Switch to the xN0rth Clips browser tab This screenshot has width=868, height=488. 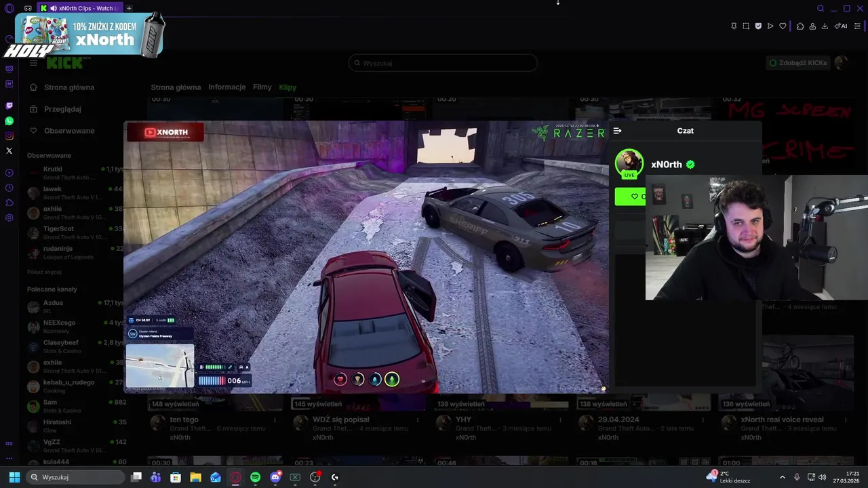[x=80, y=8]
